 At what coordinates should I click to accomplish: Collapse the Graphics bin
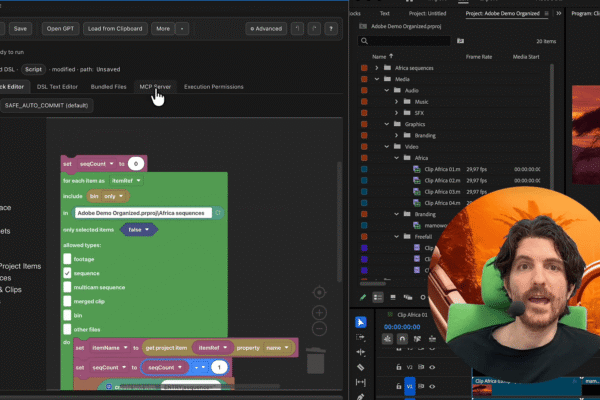click(x=387, y=124)
